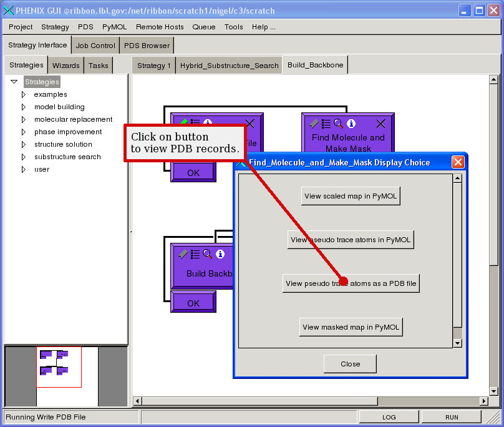Click the X icon on Find Molecule task
This screenshot has height=427, width=504.
pos(380,124)
